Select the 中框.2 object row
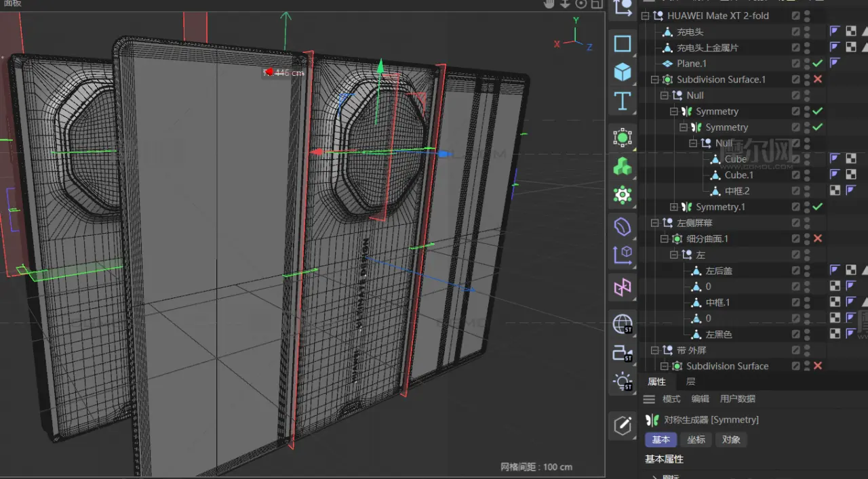 (737, 191)
